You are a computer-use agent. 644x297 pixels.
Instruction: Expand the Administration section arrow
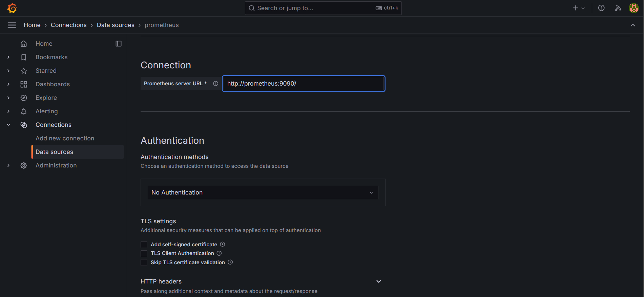point(8,165)
